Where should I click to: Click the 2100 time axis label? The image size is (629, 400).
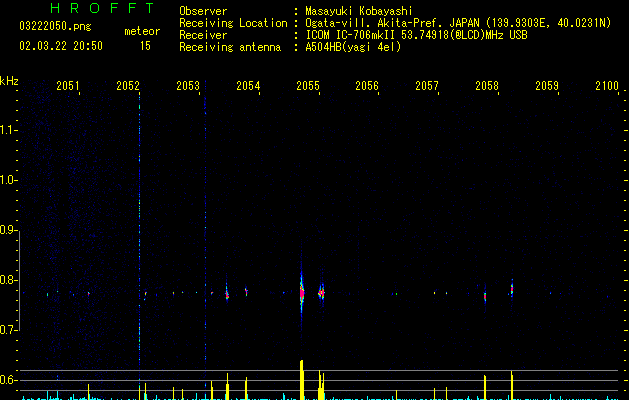tap(607, 86)
